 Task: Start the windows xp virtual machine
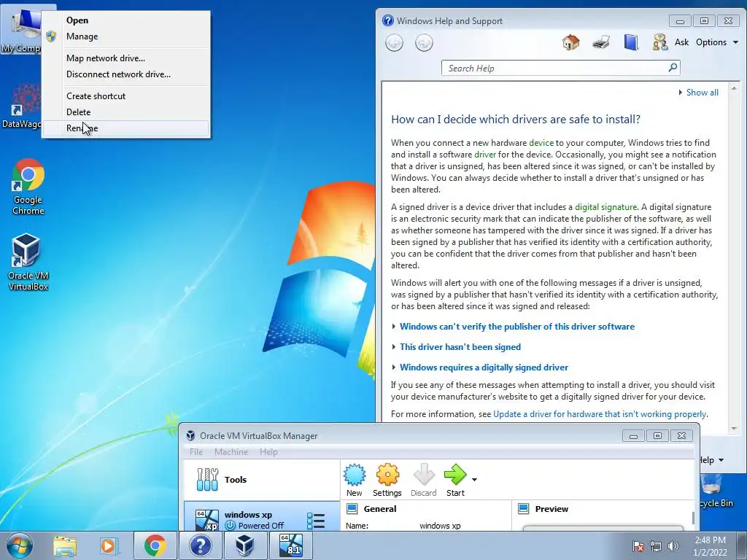click(x=455, y=480)
